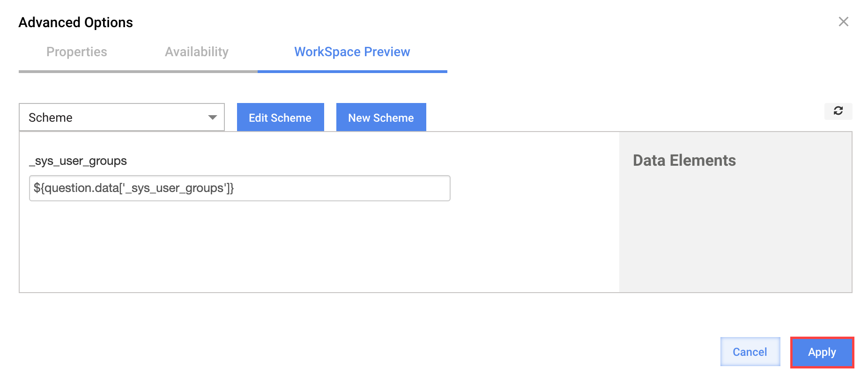Click the gray tab strip under Availability
The width and height of the screenshot is (868, 390).
pyautogui.click(x=197, y=72)
